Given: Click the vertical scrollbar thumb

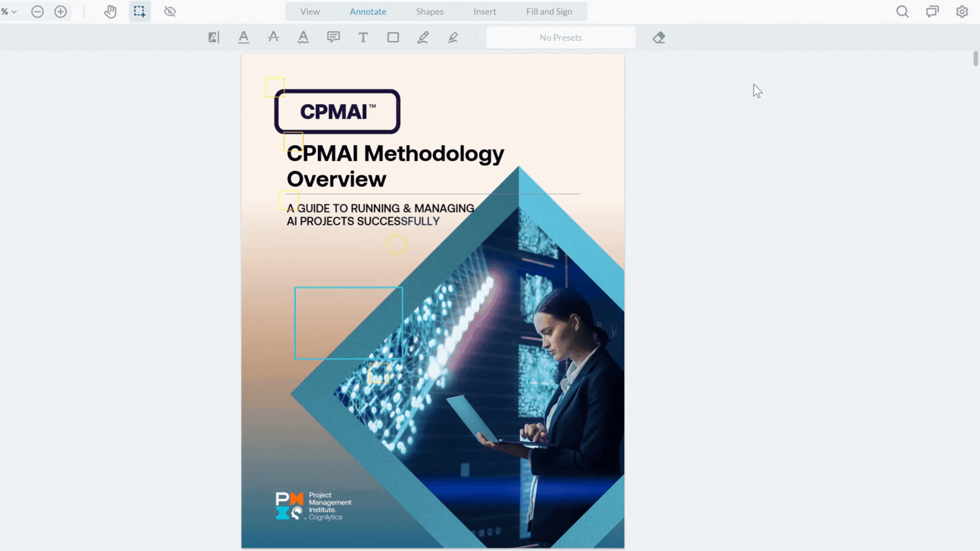Looking at the screenshot, I should 975,59.
